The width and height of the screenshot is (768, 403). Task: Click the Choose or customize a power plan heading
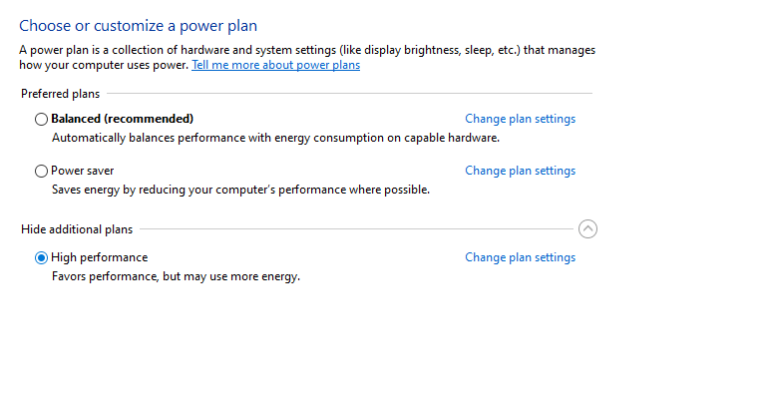point(138,25)
